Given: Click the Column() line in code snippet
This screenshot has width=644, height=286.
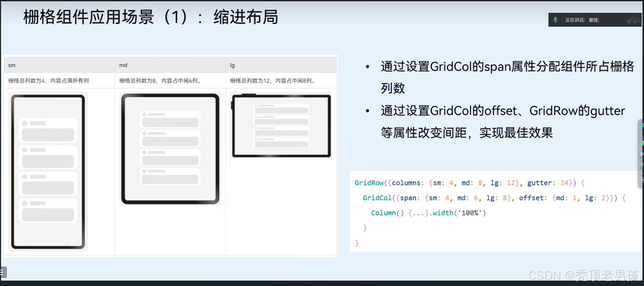Looking at the screenshot, I should click(x=428, y=213).
